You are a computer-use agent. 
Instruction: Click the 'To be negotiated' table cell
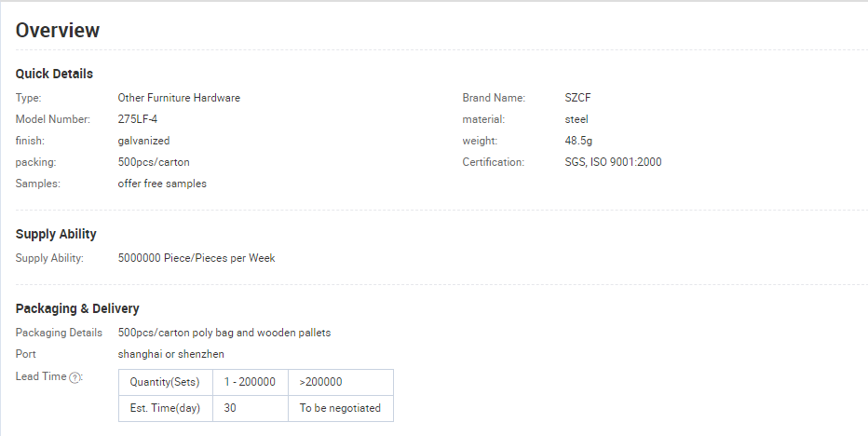341,408
